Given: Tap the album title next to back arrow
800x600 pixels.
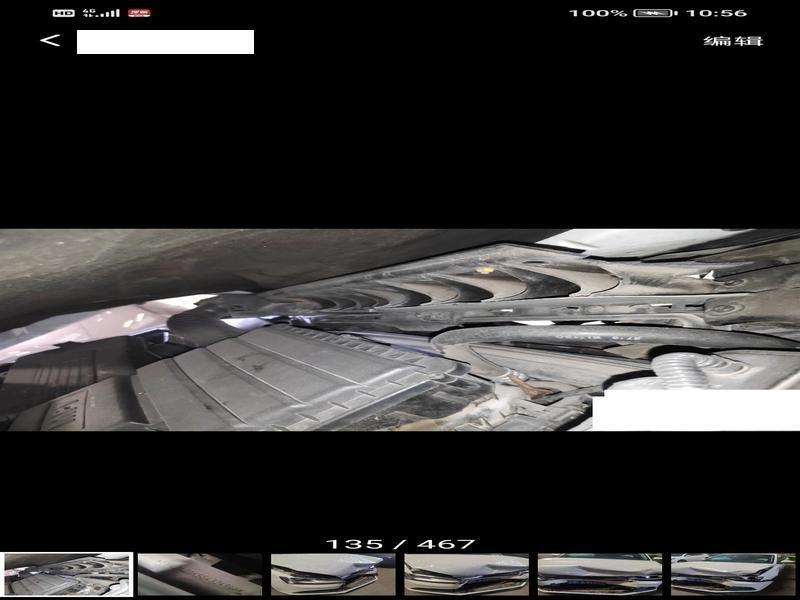Looking at the screenshot, I should pyautogui.click(x=165, y=42).
